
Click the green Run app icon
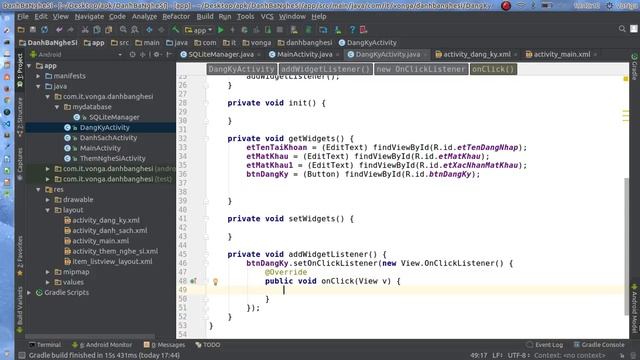[x=221, y=30]
